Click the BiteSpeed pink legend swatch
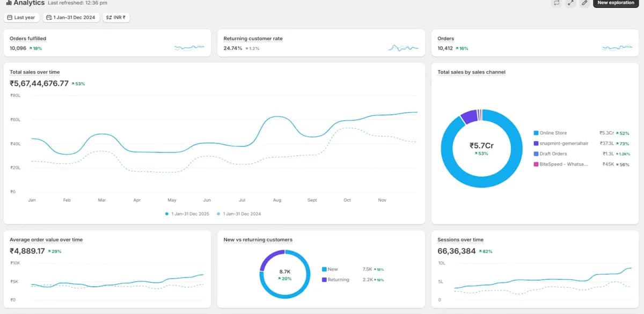 pos(536,164)
